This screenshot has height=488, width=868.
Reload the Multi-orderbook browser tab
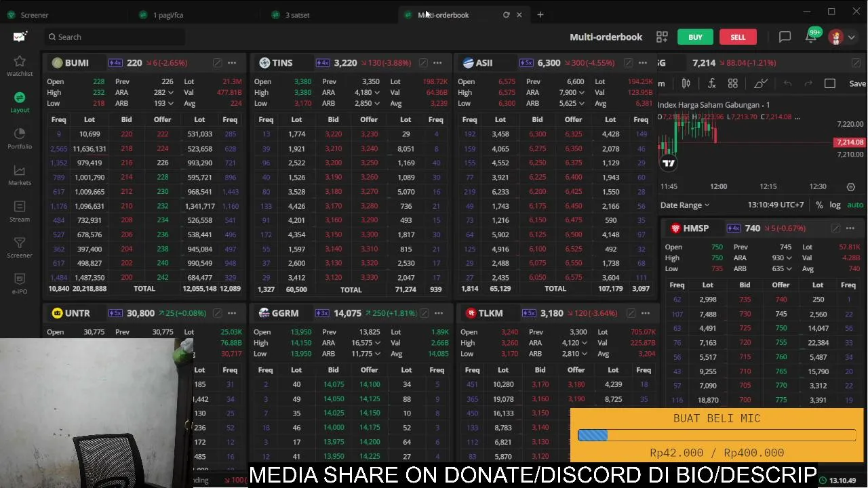pyautogui.click(x=506, y=14)
